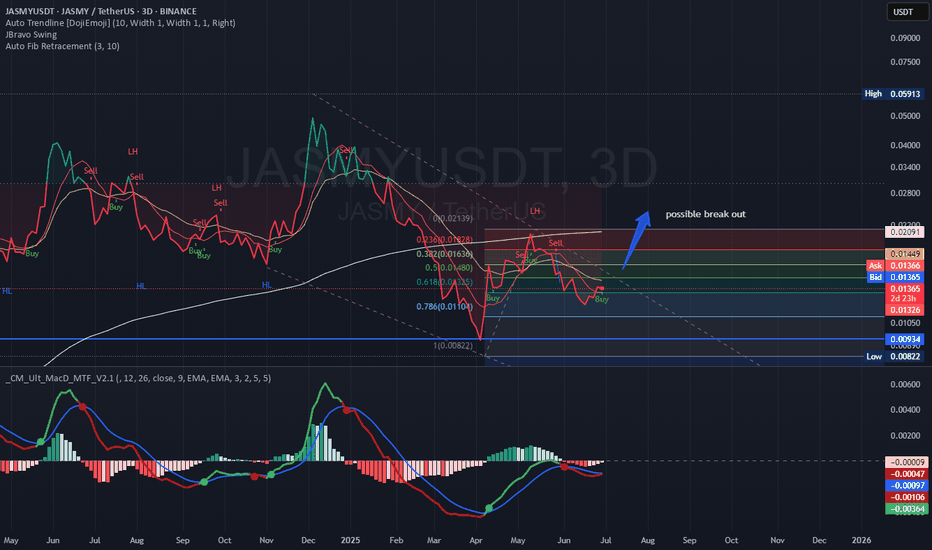
Task: Select the 1(0.00822) Fib level label
Action: (453, 346)
